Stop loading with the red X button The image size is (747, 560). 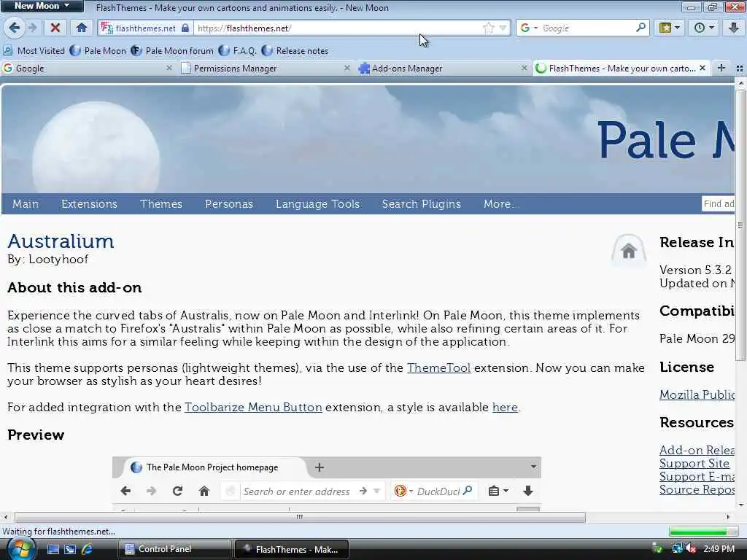click(55, 28)
